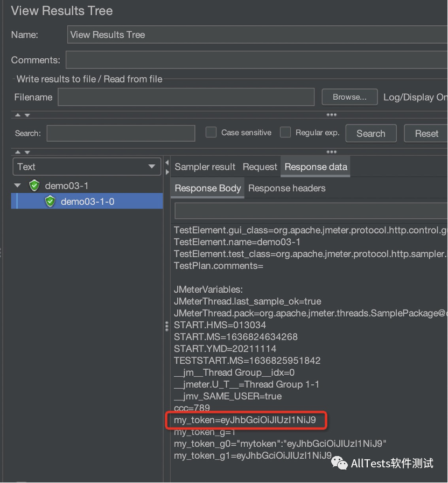Click the green shield icon beside demo03-1-0

pos(50,202)
